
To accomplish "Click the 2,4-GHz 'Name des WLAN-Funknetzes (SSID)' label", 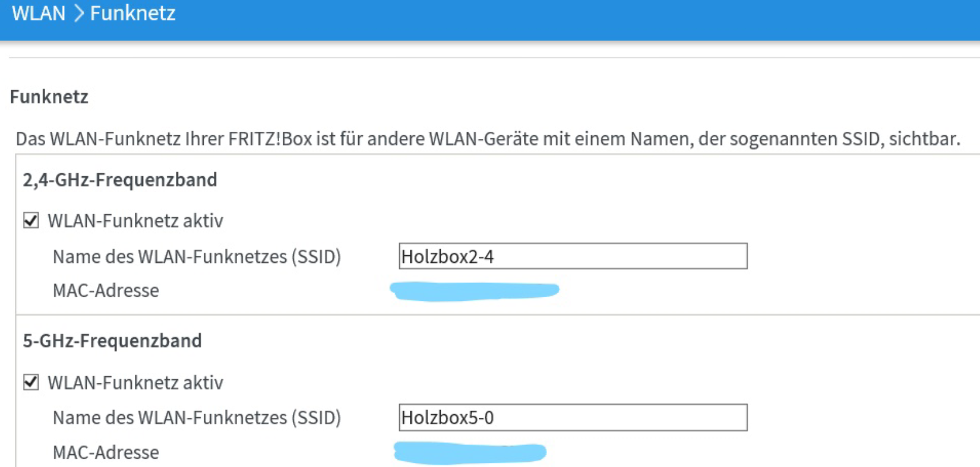I will pyautogui.click(x=197, y=257).
